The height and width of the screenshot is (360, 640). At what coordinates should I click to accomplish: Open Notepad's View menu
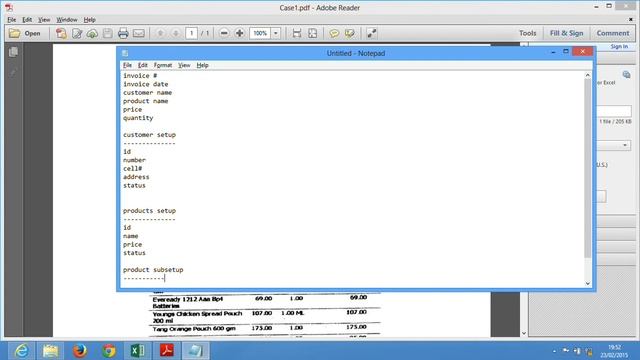[x=184, y=65]
